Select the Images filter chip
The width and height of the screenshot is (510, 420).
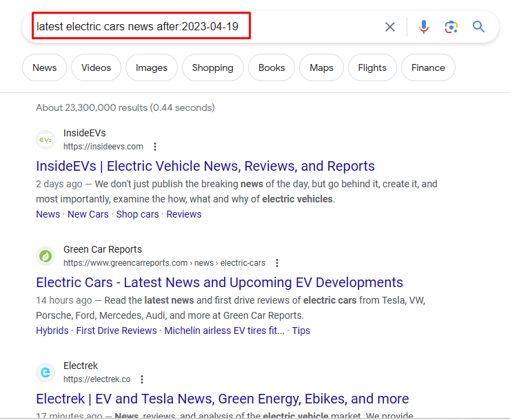point(152,67)
